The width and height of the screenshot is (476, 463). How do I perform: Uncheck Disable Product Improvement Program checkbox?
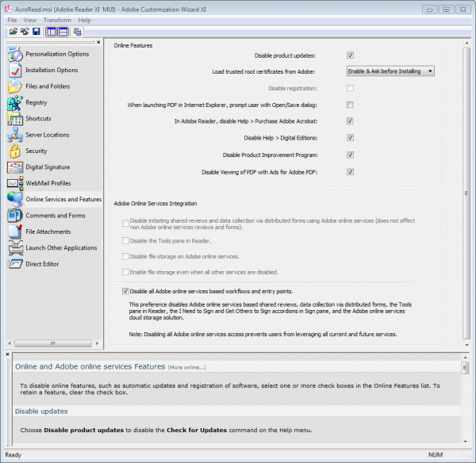tap(350, 155)
